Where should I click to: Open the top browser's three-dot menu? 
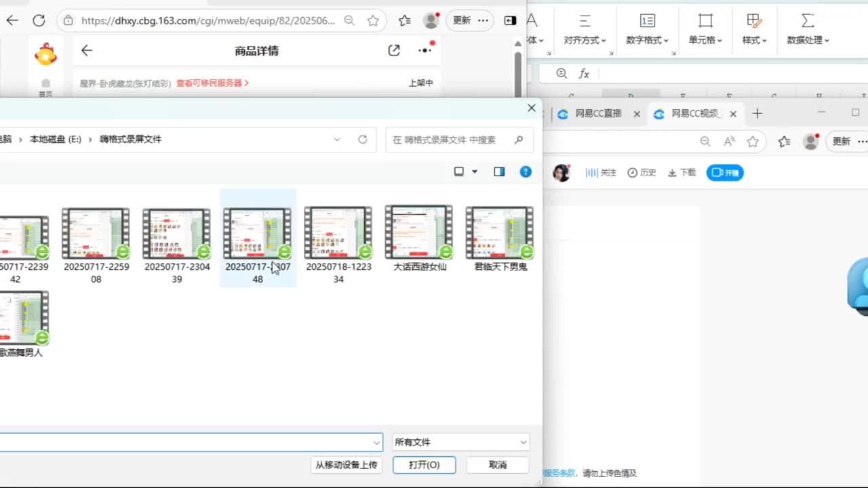483,20
